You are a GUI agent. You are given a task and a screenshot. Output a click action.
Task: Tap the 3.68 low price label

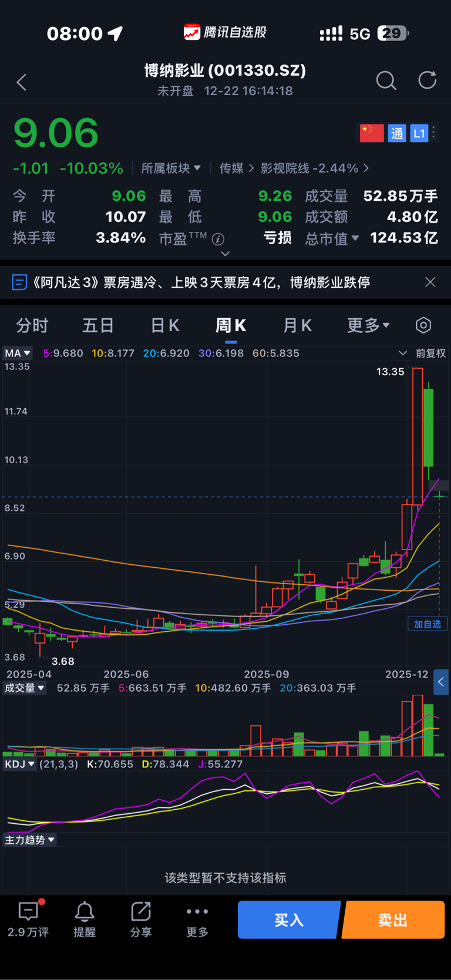63,661
